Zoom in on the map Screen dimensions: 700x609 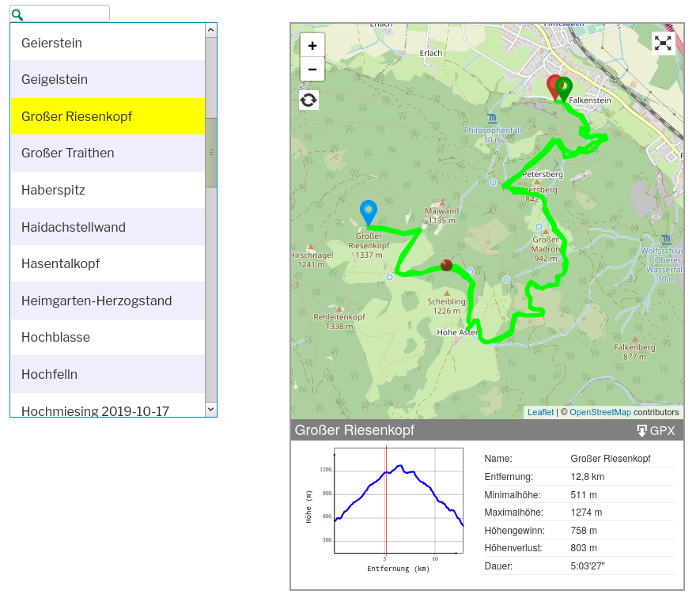(x=312, y=46)
